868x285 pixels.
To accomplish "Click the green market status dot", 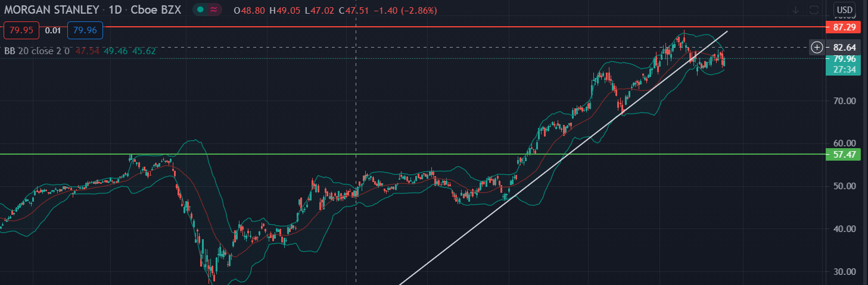I will click(201, 10).
